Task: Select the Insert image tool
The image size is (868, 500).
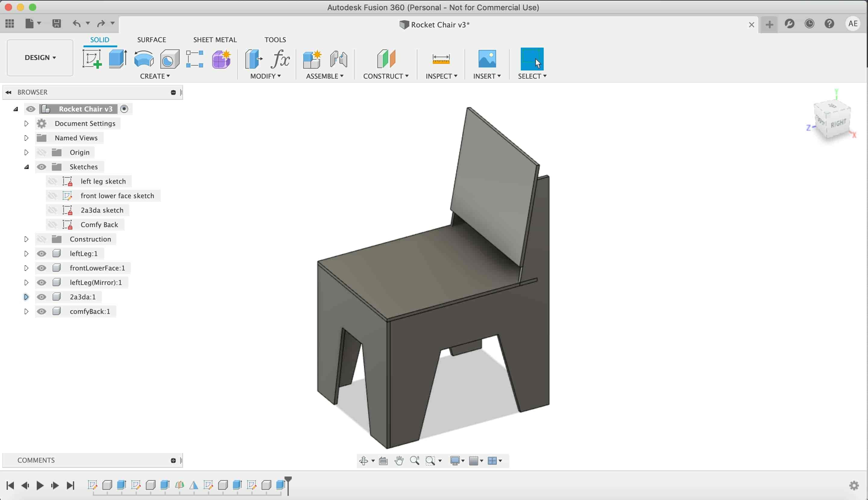Action: click(487, 59)
